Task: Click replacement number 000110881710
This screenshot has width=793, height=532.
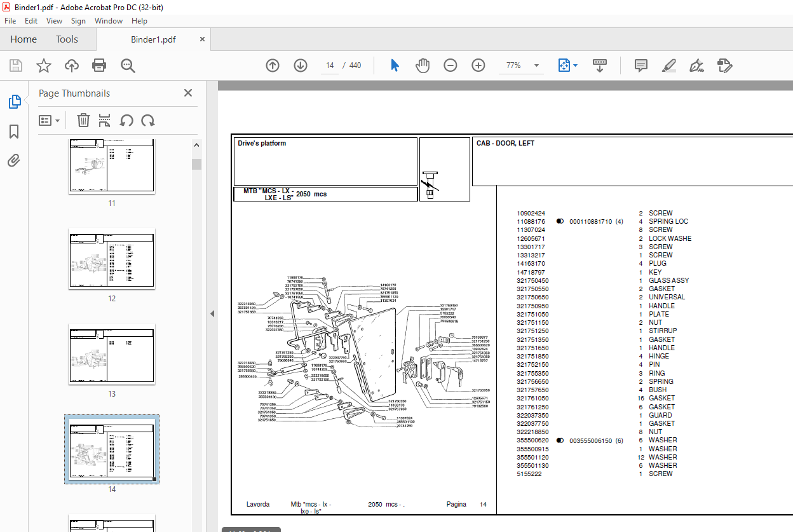Action: point(590,222)
